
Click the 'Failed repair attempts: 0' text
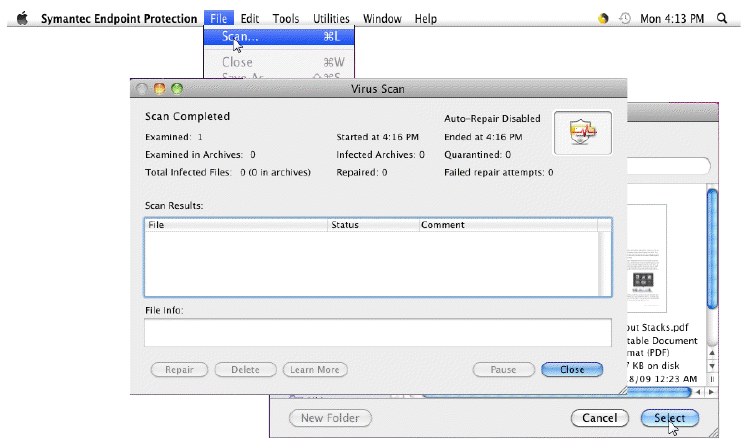499,172
